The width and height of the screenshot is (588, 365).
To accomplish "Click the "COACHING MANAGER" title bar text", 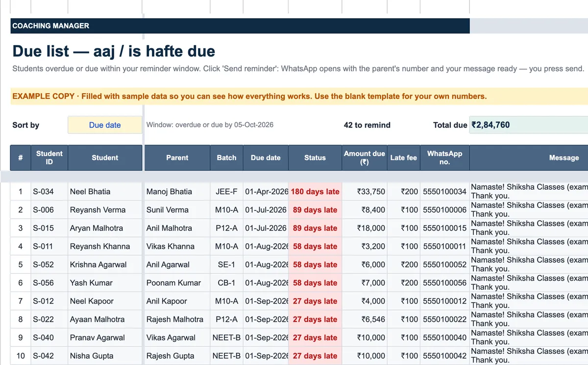I will 51,26.
